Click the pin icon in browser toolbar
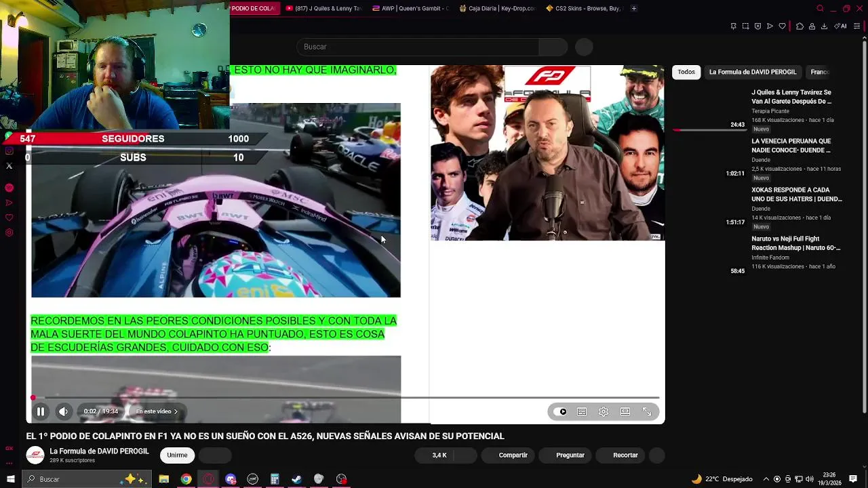Viewport: 868px width, 488px height. click(733, 26)
